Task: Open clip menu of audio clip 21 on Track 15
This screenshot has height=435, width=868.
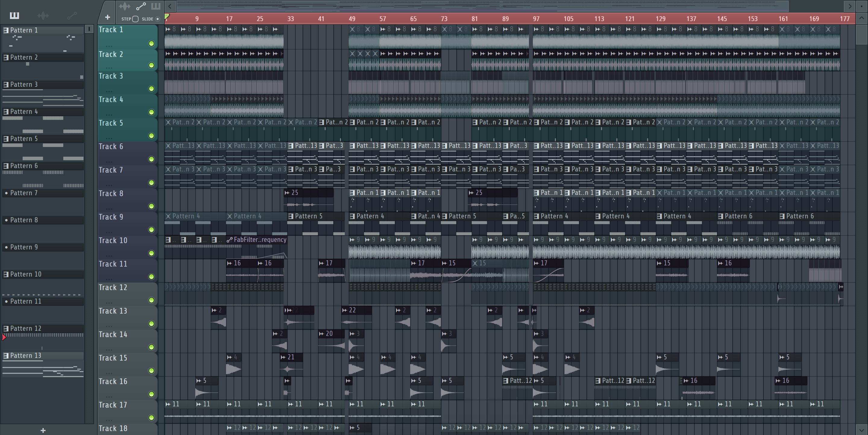Action: (283, 357)
